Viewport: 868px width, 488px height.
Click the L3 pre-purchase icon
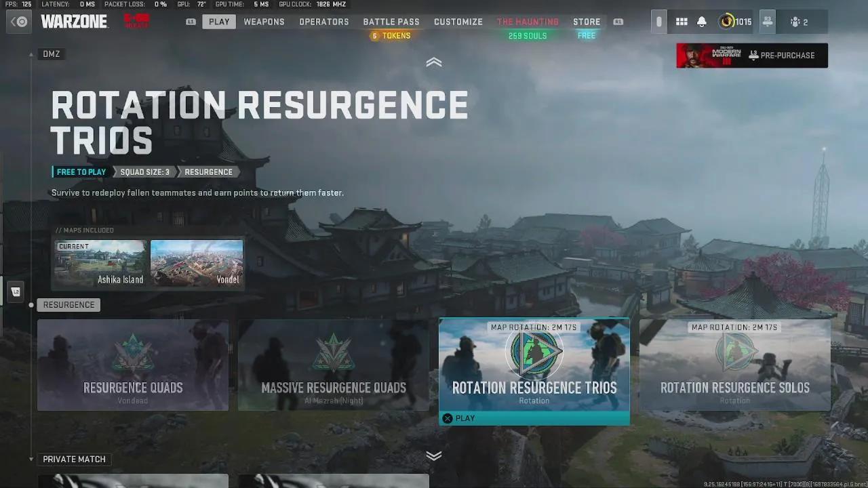click(x=753, y=56)
